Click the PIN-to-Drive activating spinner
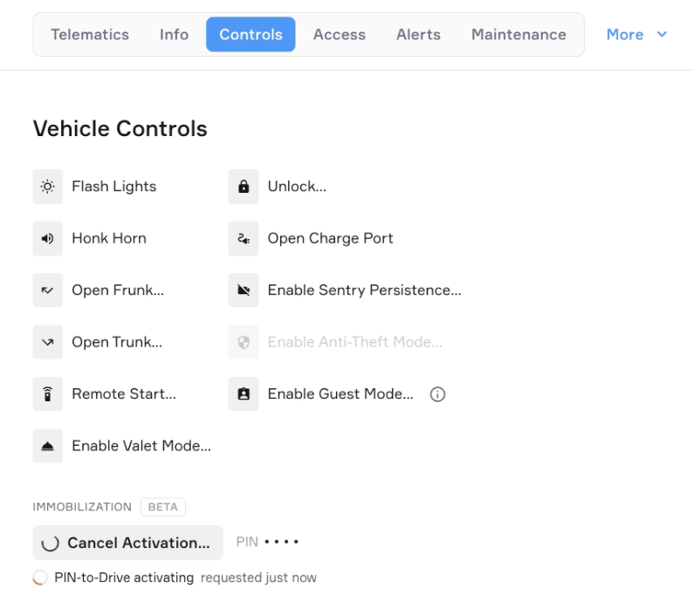The width and height of the screenshot is (693, 616). tap(40, 578)
